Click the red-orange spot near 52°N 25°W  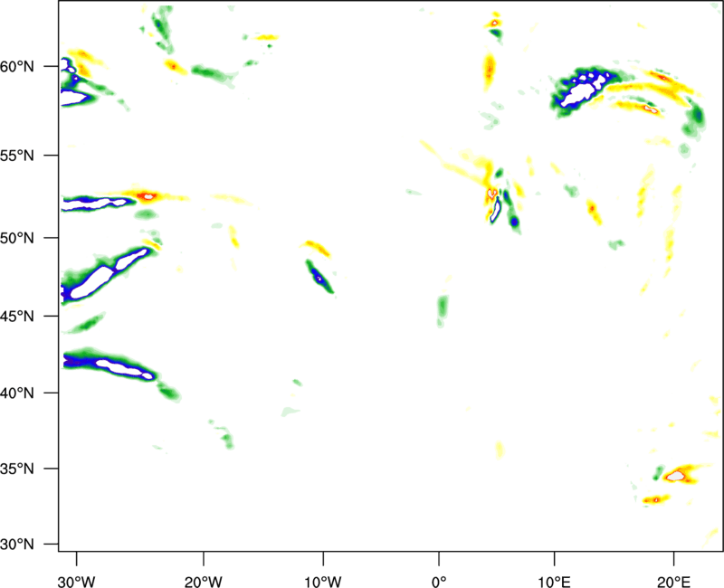(x=148, y=194)
